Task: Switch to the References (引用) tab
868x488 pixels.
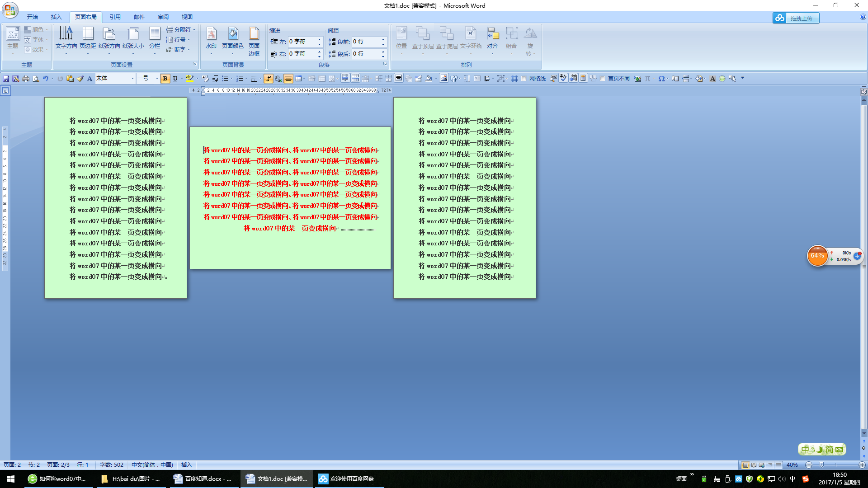Action: (115, 17)
